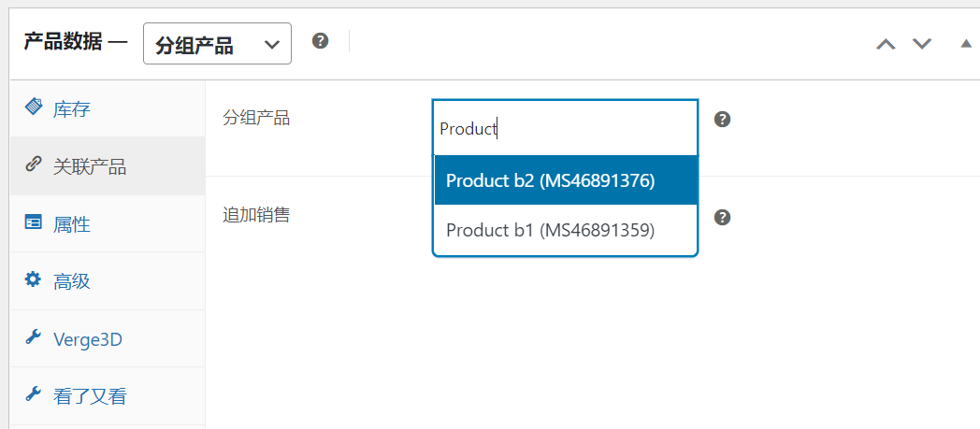
Task: Click the chain link icon beside 关联产品
Action: [x=33, y=164]
